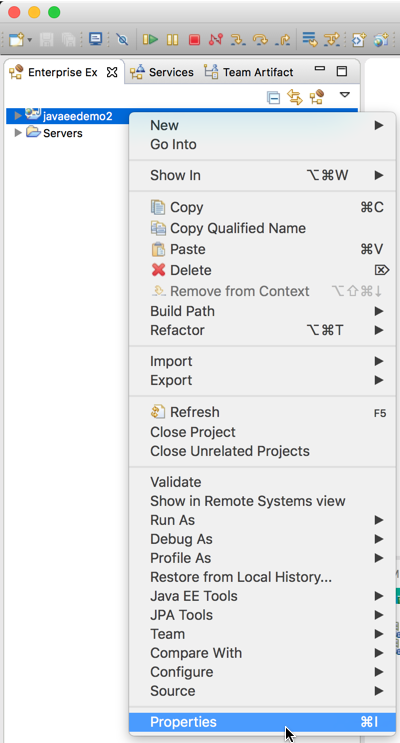The height and width of the screenshot is (743, 400).
Task: Toggle Link with Editor icon
Action: click(295, 98)
